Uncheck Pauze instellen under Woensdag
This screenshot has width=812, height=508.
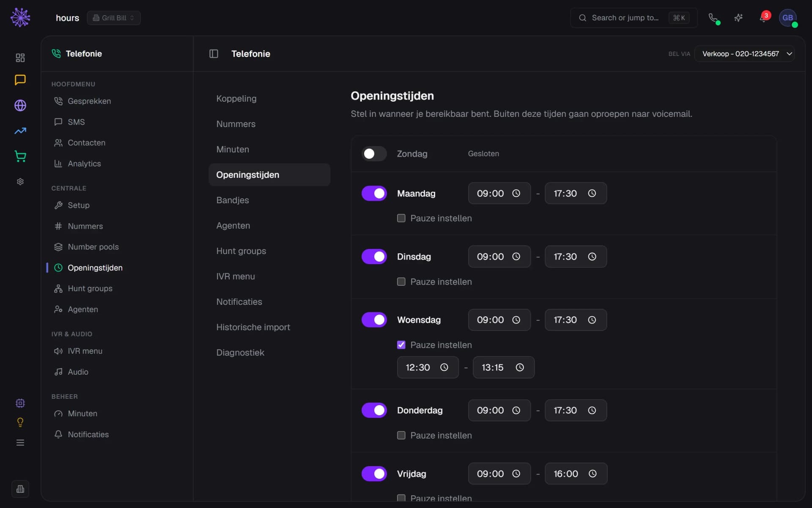tap(401, 345)
